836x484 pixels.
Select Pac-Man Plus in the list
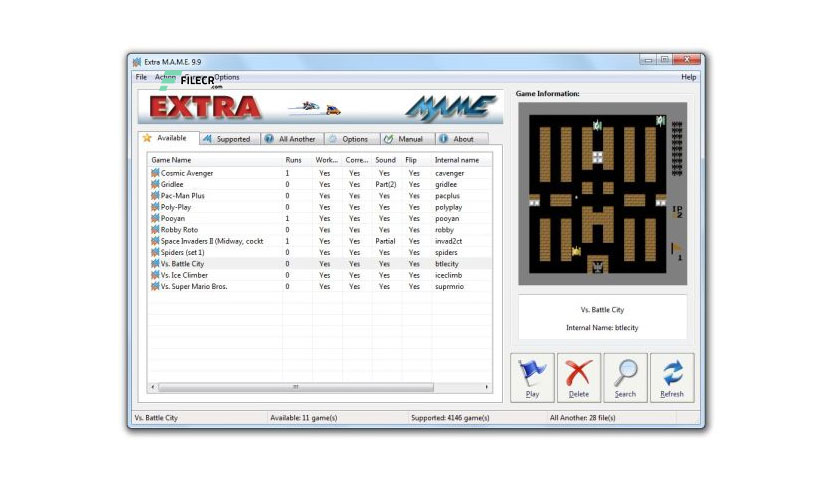[x=182, y=196]
